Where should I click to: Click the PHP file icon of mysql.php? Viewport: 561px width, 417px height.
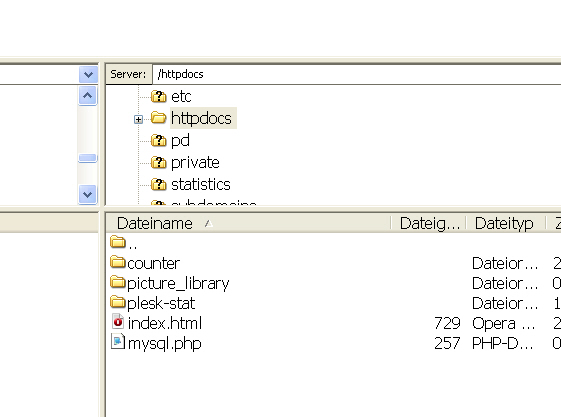pos(118,342)
